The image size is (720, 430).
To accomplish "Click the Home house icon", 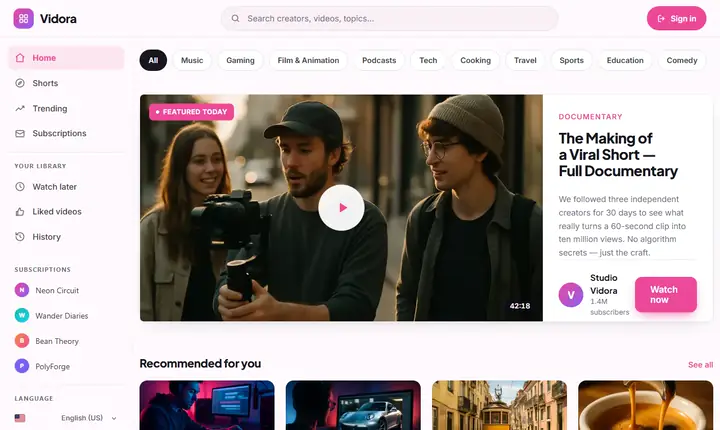I will pos(20,58).
